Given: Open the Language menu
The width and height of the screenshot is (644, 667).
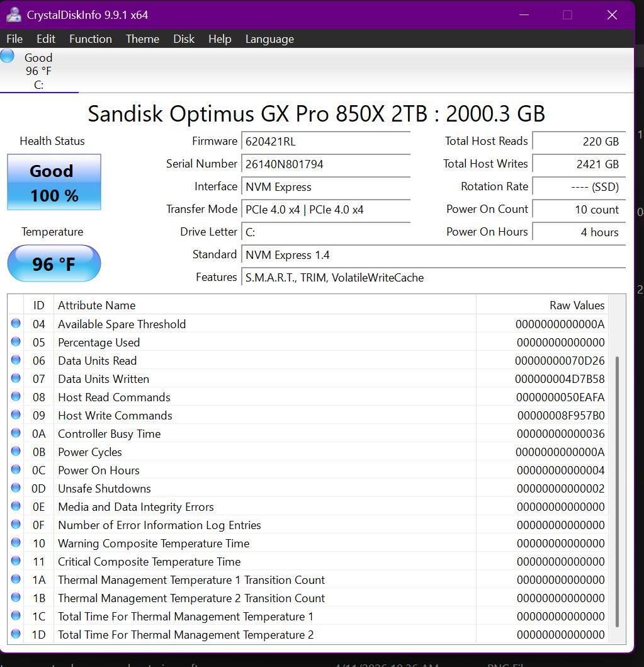Looking at the screenshot, I should [269, 39].
